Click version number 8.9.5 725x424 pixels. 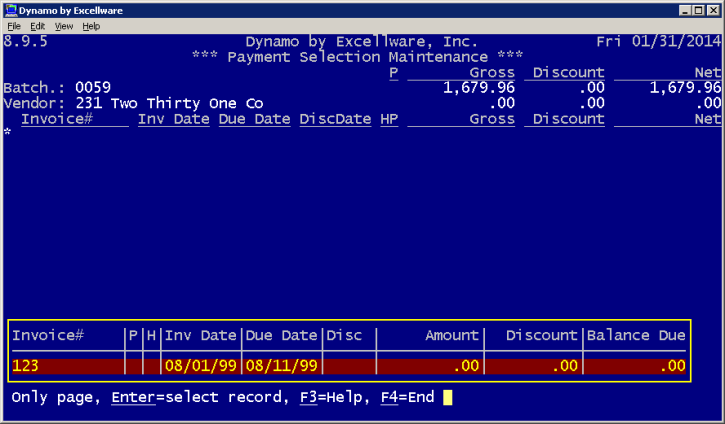click(25, 42)
